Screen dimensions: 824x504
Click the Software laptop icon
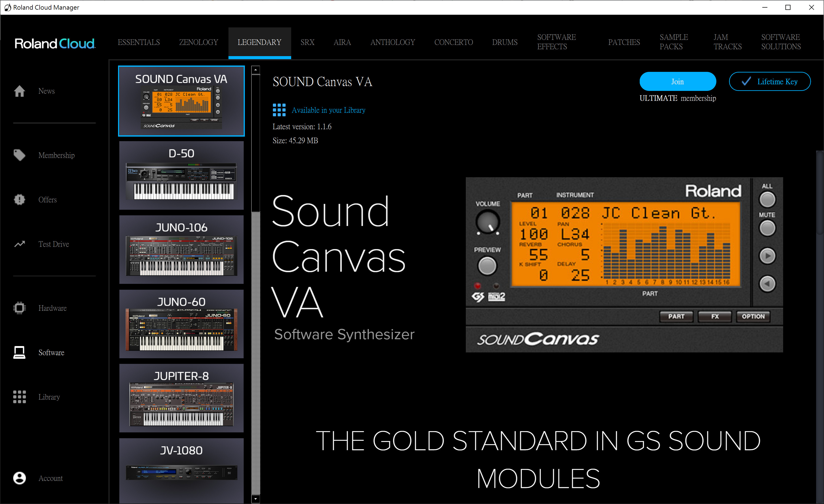pyautogui.click(x=19, y=352)
